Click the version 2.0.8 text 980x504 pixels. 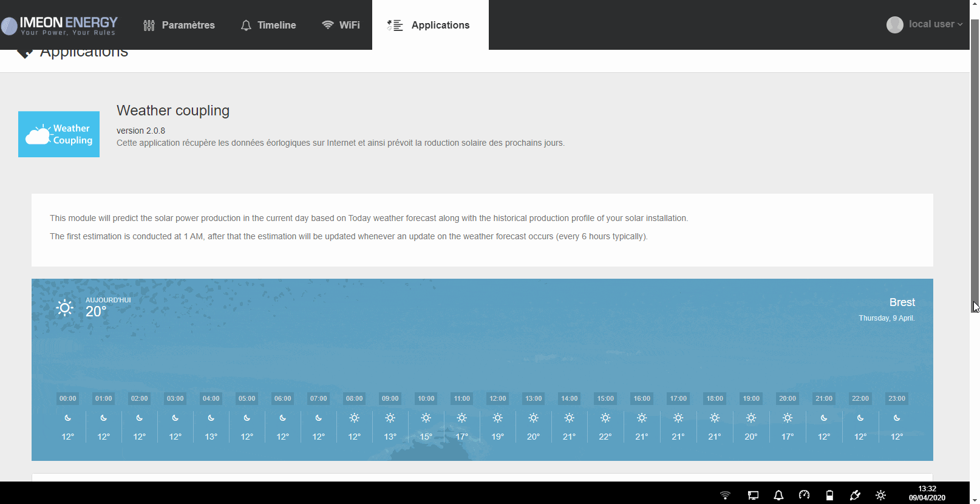point(141,131)
